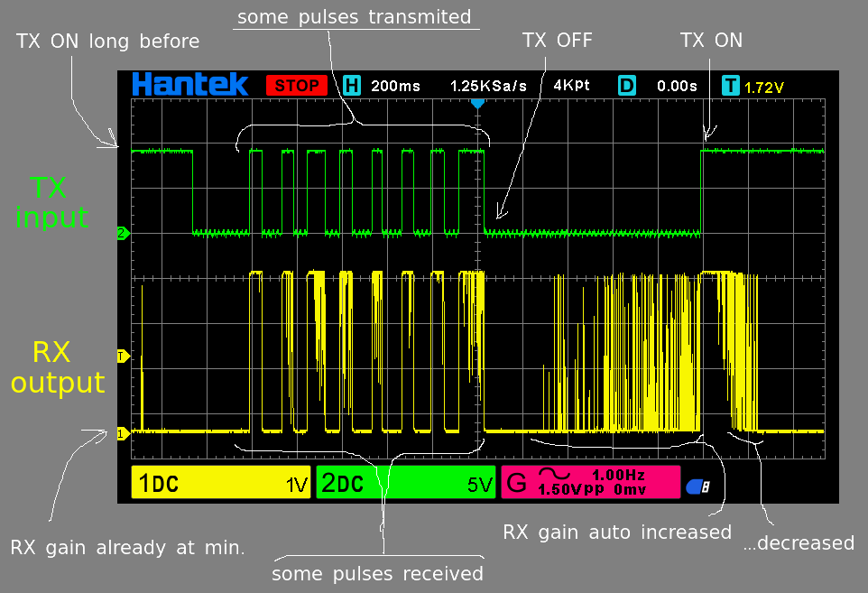Screen dimensions: 868x593
Task: Toggle the yellow channel 1 DC 1V box
Action: 222,484
